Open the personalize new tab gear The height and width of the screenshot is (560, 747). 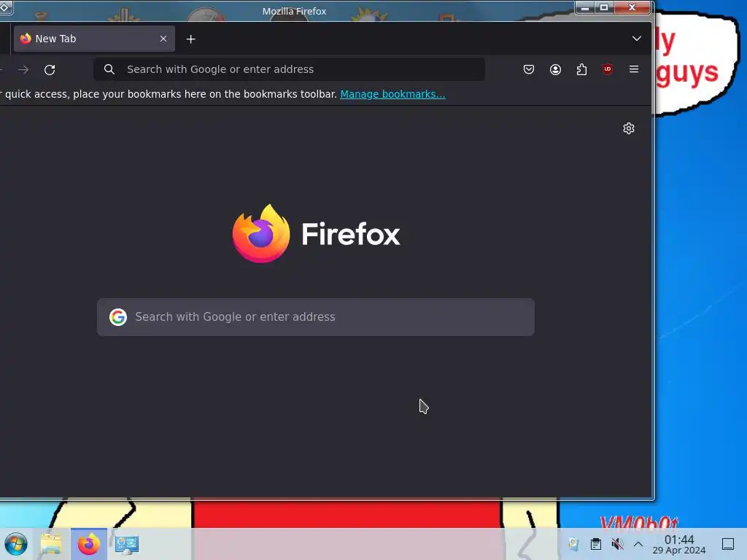tap(629, 128)
